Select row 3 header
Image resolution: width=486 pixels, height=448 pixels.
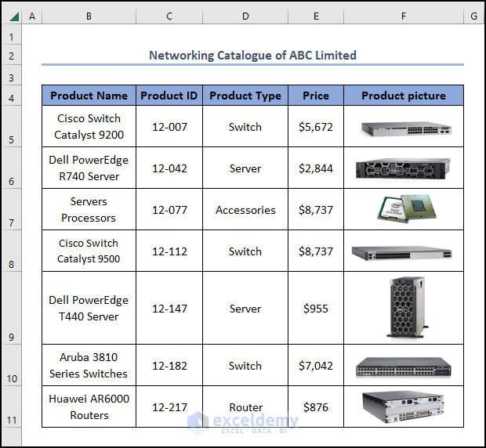(12, 75)
